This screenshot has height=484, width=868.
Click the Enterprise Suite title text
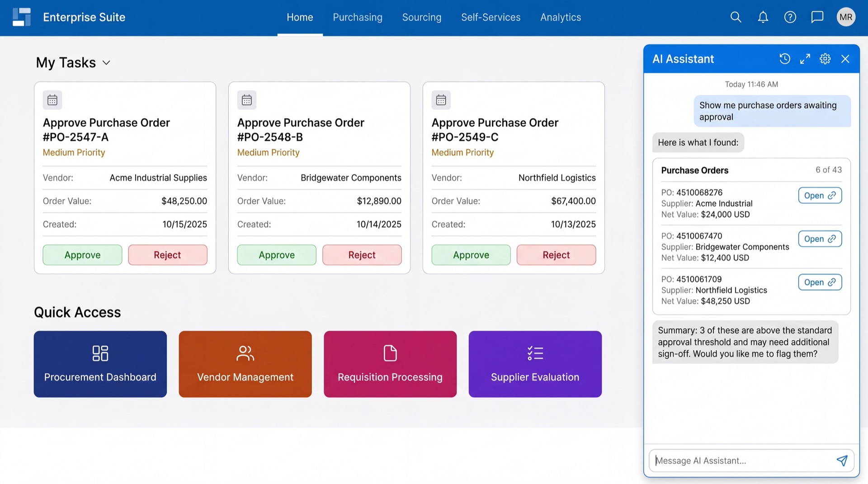coord(84,17)
